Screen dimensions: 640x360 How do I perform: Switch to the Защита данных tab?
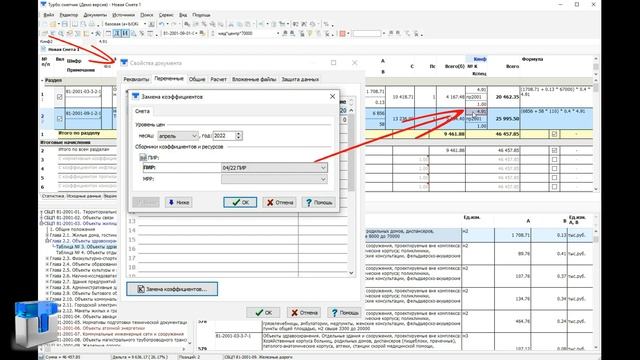click(x=300, y=79)
